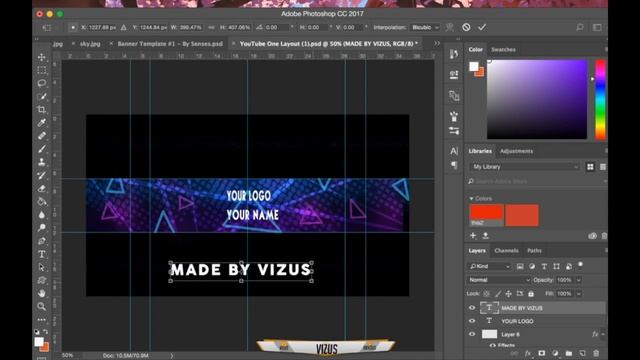Show more document tabs with the chevron

(x=437, y=43)
